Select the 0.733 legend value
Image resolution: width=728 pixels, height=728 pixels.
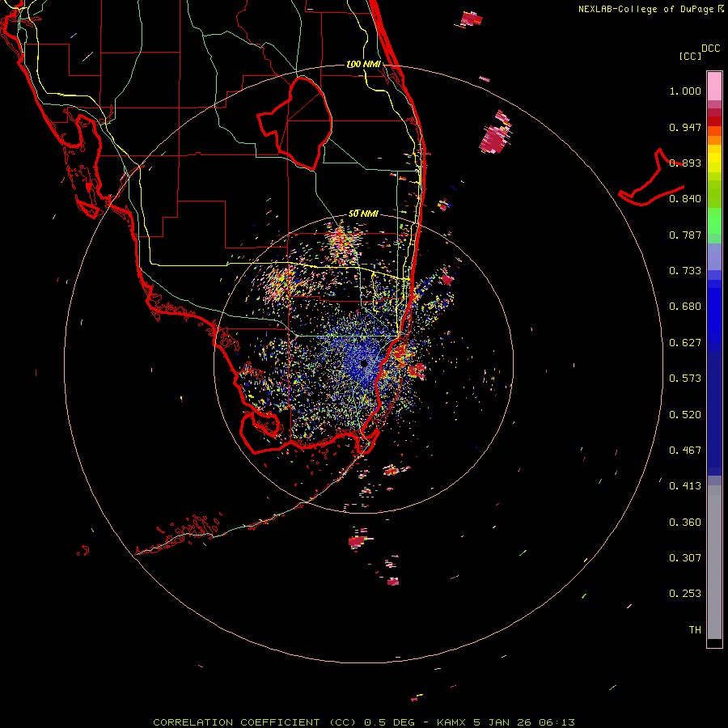685,271
